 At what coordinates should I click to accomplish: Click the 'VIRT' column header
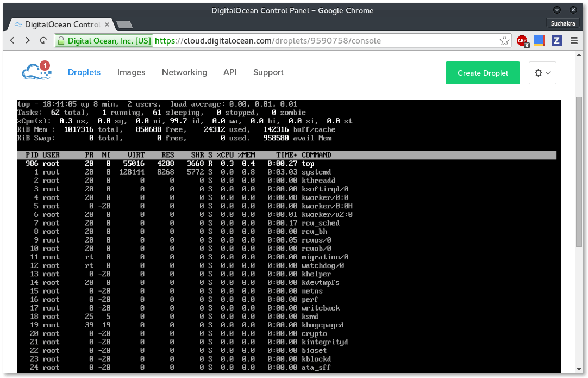pyautogui.click(x=136, y=155)
